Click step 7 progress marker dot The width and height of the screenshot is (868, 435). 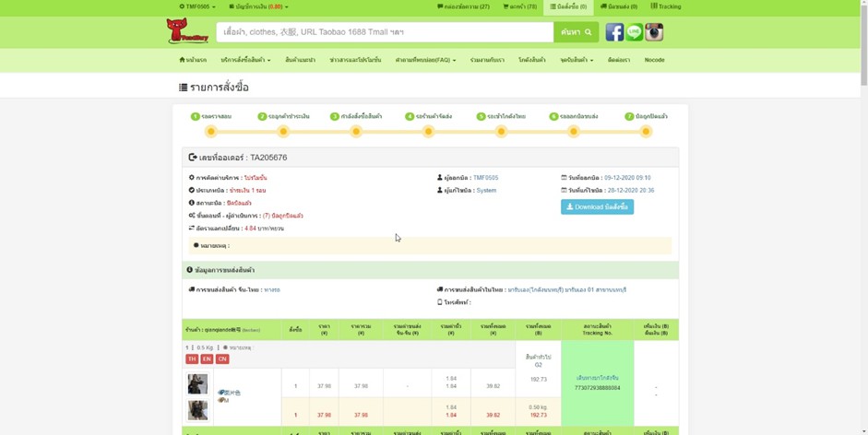click(x=646, y=132)
